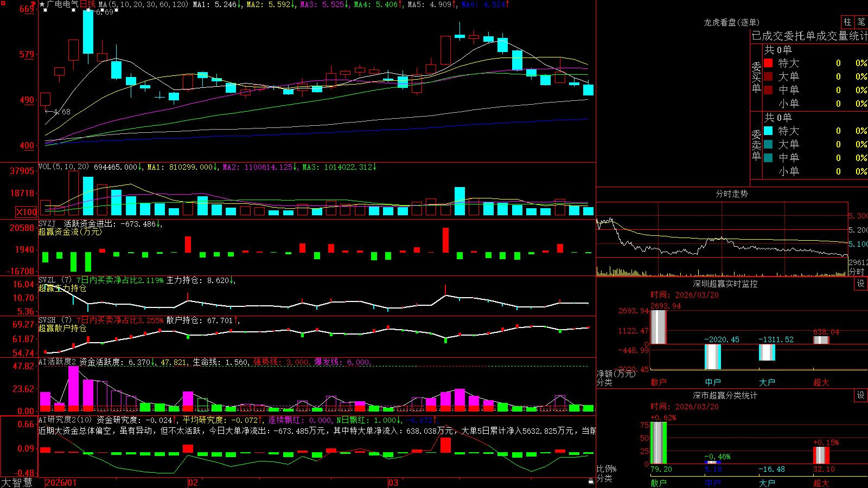Click the 大智慧 logo text at bottom left
Viewport: 868px width, 488px height.
[17, 483]
